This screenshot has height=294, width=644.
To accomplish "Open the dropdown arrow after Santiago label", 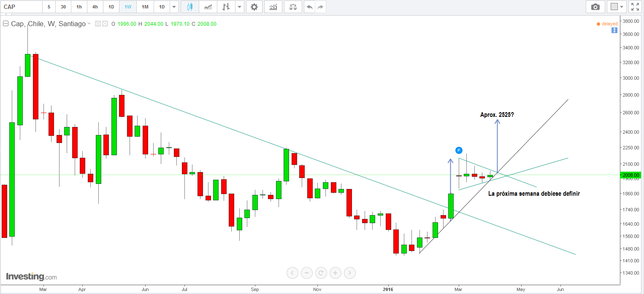I will pos(89,24).
